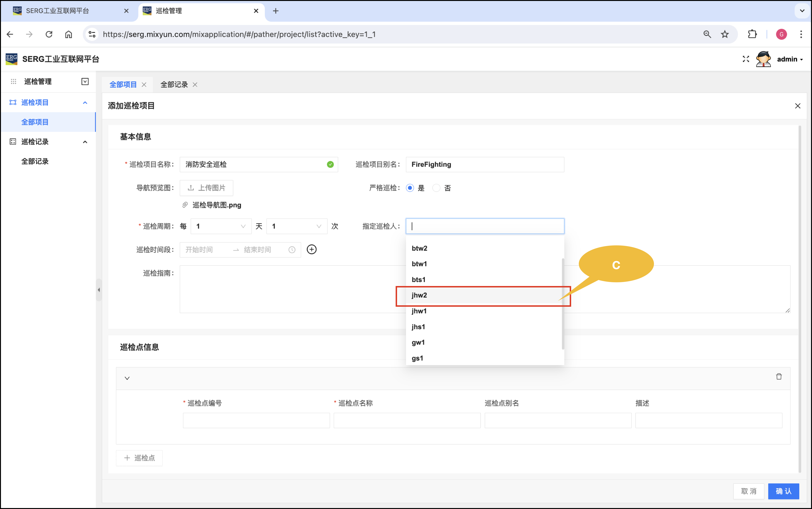Click the 上传图片 upload button
Image resolution: width=812 pixels, height=509 pixels.
point(206,188)
